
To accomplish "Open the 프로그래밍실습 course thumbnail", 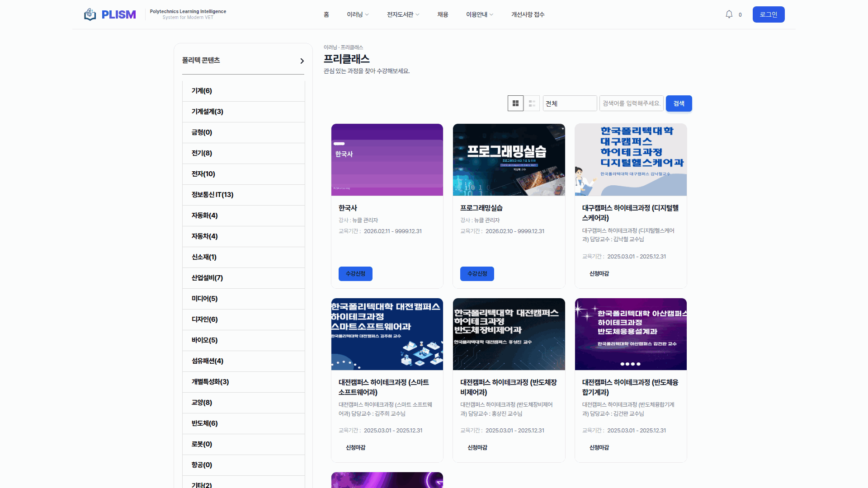I will coord(509,160).
